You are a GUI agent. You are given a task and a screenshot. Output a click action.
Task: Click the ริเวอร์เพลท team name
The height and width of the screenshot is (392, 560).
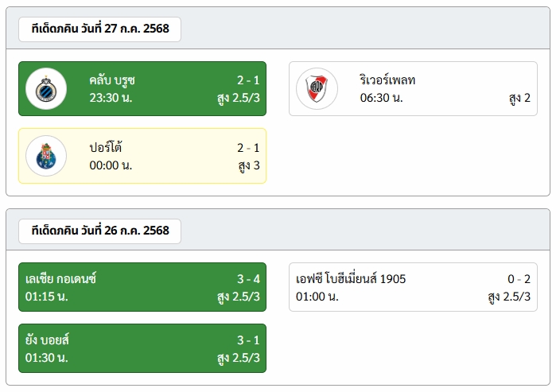(x=387, y=80)
